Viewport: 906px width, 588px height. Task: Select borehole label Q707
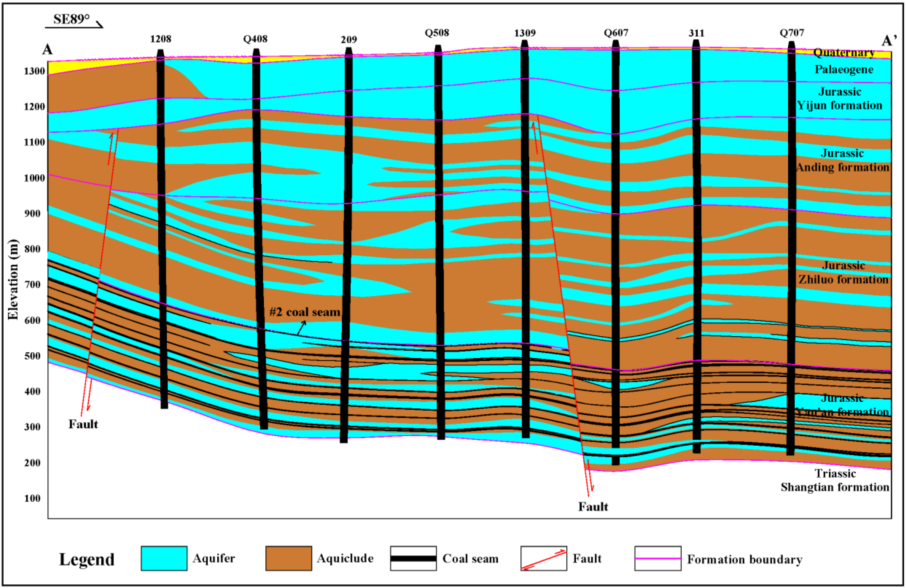(792, 33)
